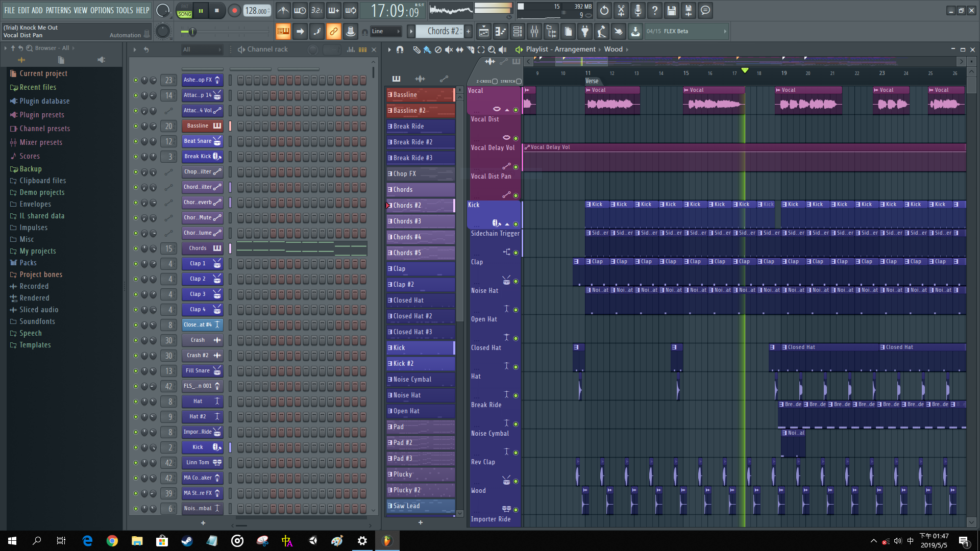
Task: Open the piano roll view
Action: [500, 32]
